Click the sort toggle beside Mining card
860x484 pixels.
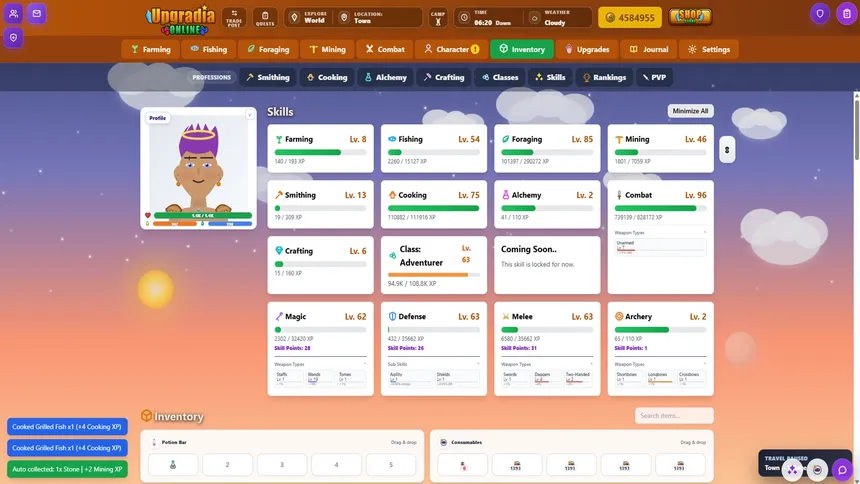pyautogui.click(x=727, y=150)
